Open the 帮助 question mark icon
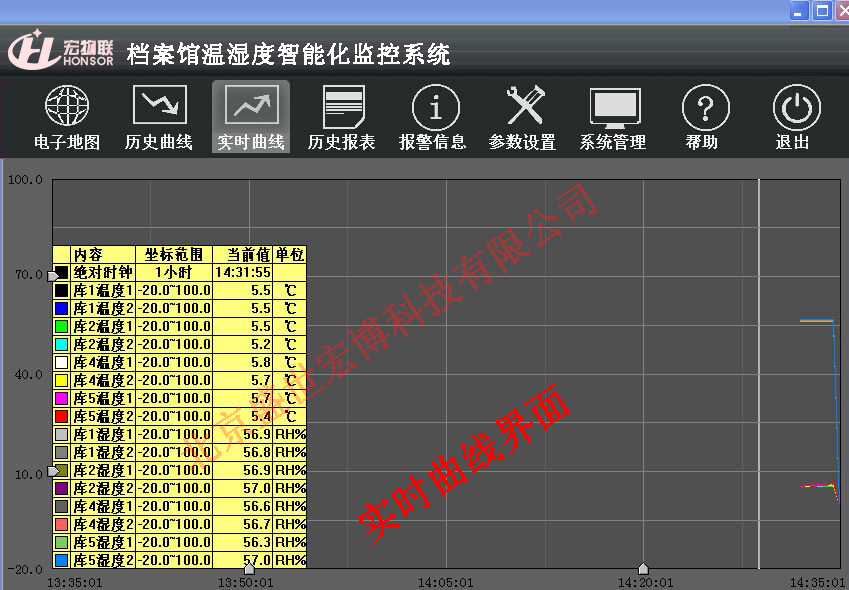The height and width of the screenshot is (590, 849). 705,107
